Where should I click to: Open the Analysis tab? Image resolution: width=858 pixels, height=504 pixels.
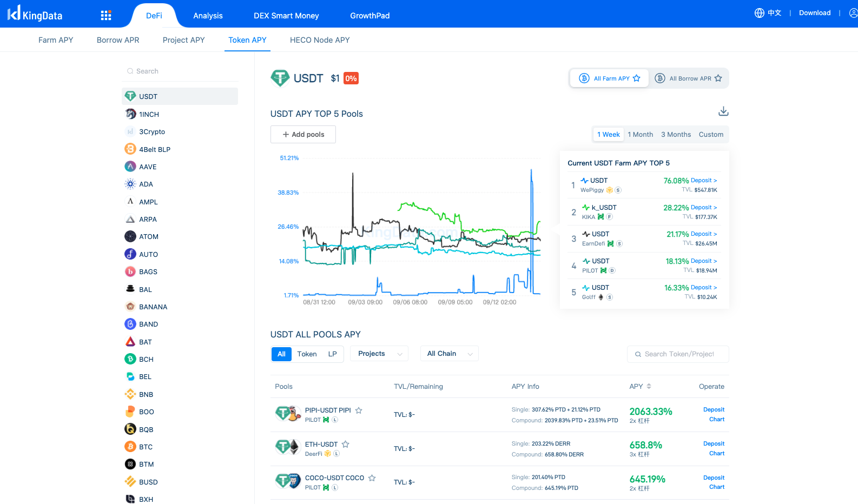click(x=208, y=16)
